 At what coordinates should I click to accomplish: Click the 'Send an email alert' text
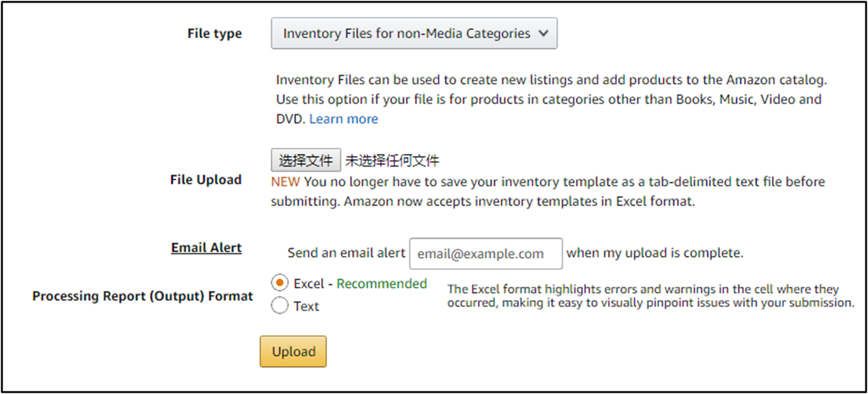[346, 253]
